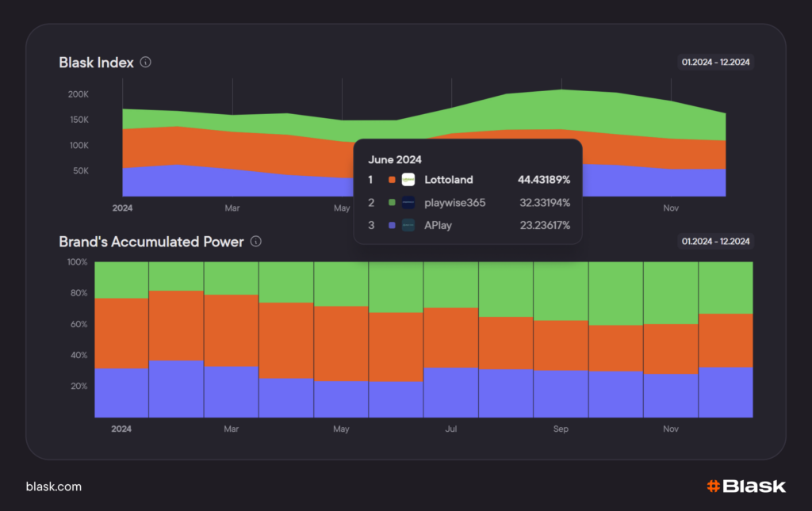Click the 32.33194% value for playwise365
This screenshot has height=511, width=812.
pos(545,203)
